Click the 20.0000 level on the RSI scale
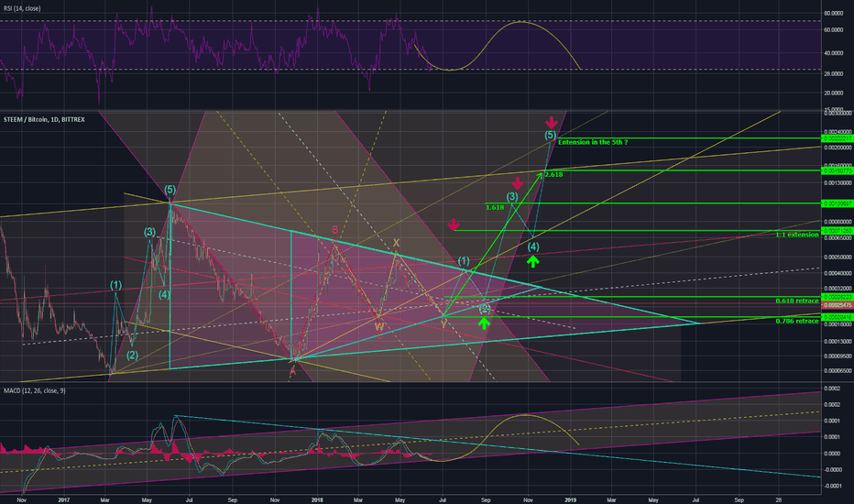The height and width of the screenshot is (504, 854). (833, 93)
